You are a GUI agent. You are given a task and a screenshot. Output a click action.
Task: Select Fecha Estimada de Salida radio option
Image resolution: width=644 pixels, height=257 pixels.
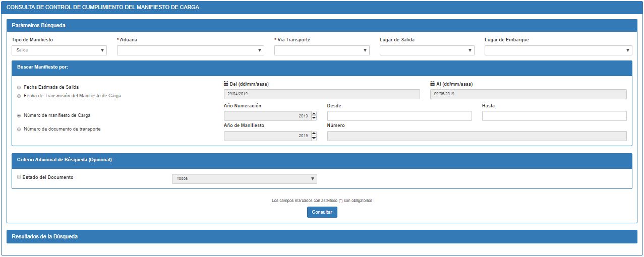19,87
